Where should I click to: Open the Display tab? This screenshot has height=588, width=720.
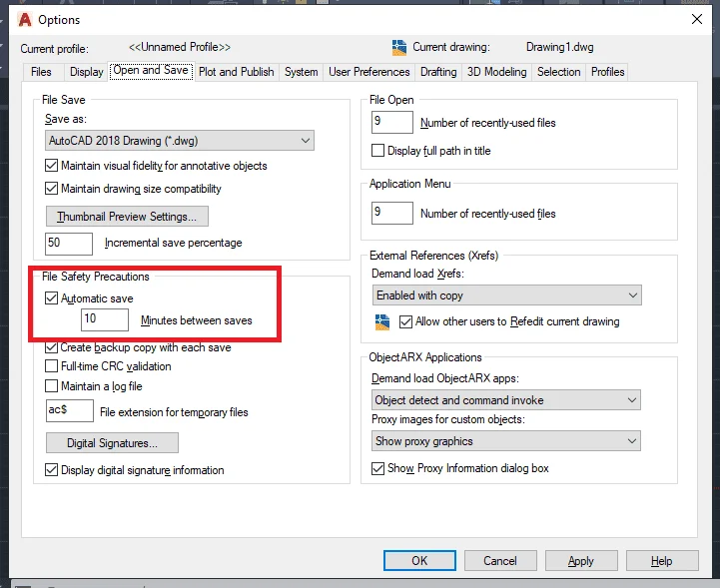pyautogui.click(x=86, y=72)
